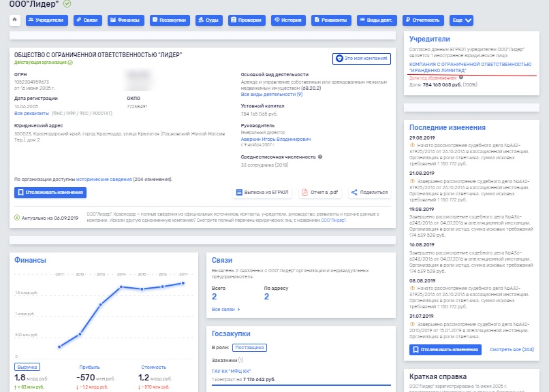Open the Госзакупки tab

pos(170,20)
